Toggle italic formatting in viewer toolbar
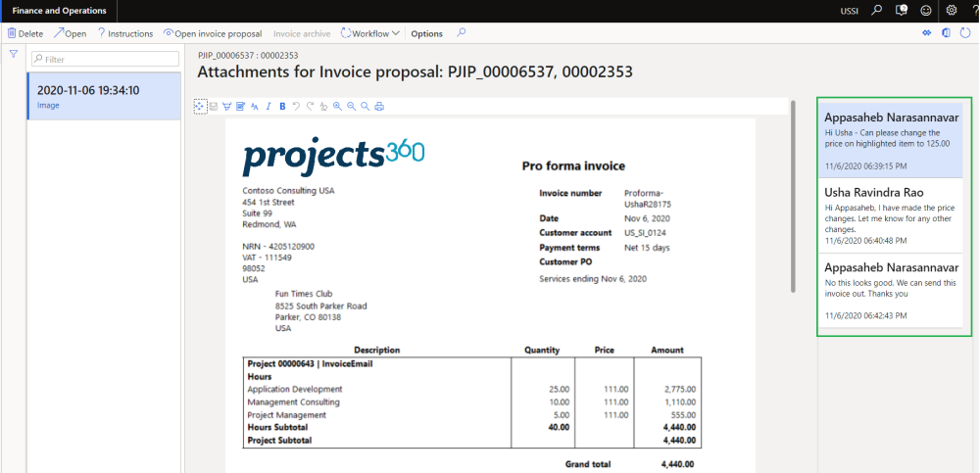The image size is (980, 473). tap(269, 107)
